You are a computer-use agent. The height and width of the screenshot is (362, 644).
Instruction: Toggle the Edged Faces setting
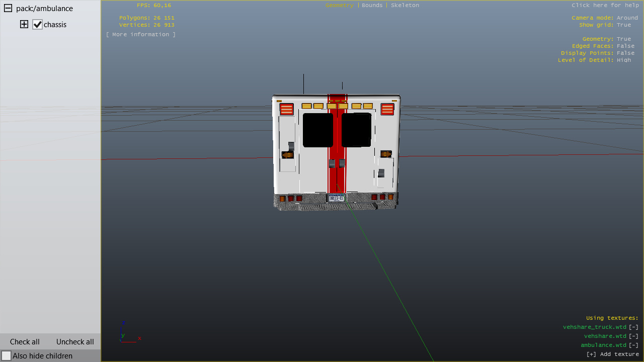pyautogui.click(x=625, y=46)
